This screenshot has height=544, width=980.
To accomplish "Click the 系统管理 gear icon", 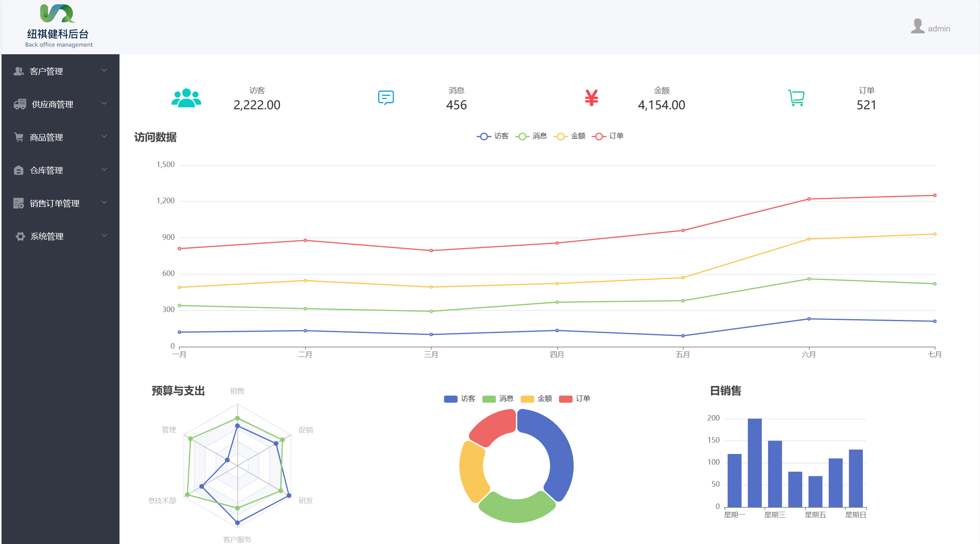I will coord(20,236).
